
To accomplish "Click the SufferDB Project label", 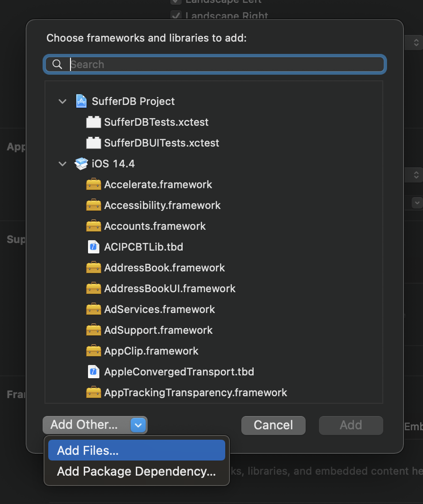I will coord(133,102).
